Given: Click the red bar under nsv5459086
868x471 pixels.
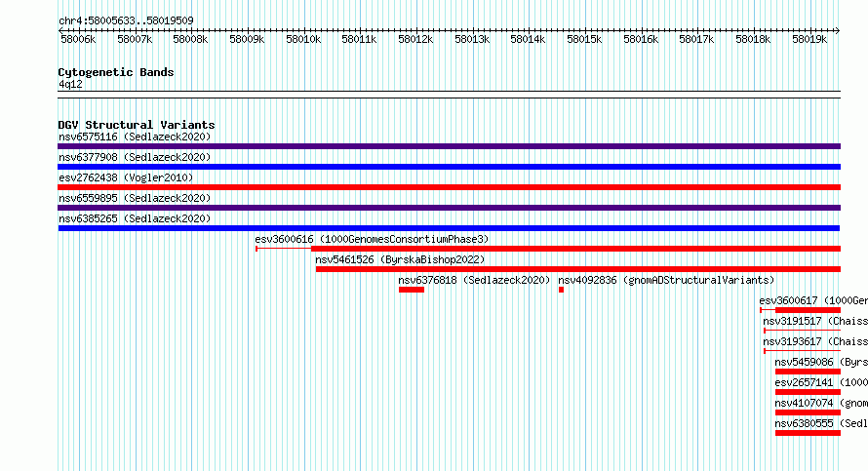Looking at the screenshot, I should (x=808, y=372).
